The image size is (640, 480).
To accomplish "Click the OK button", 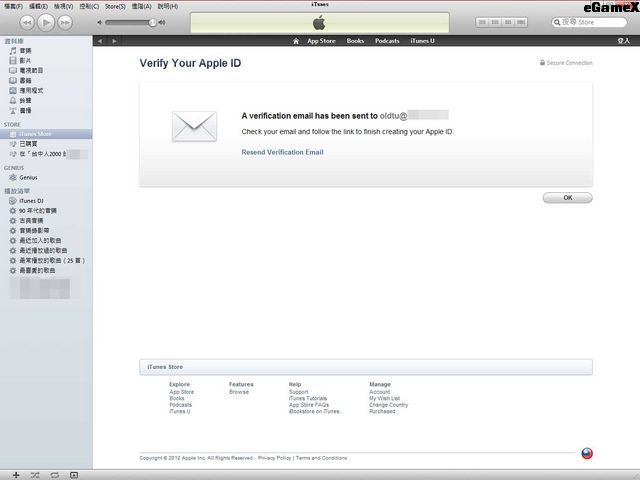I will (x=568, y=198).
